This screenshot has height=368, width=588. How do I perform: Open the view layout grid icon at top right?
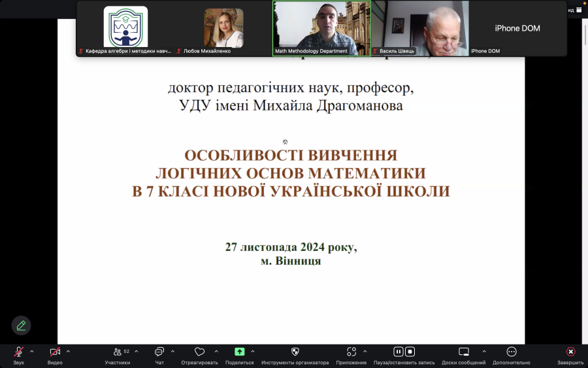pos(579,10)
